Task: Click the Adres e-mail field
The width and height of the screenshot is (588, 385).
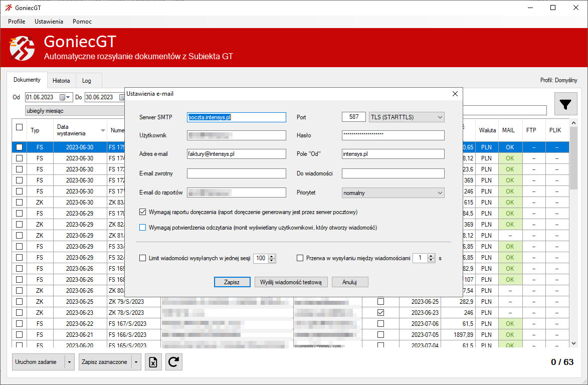Action: pyautogui.click(x=236, y=154)
